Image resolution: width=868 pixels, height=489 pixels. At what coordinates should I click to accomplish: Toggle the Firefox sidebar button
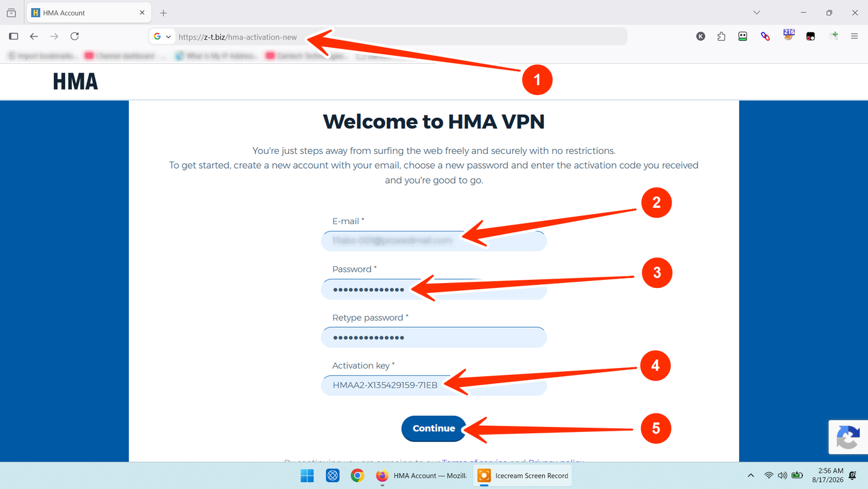(14, 37)
